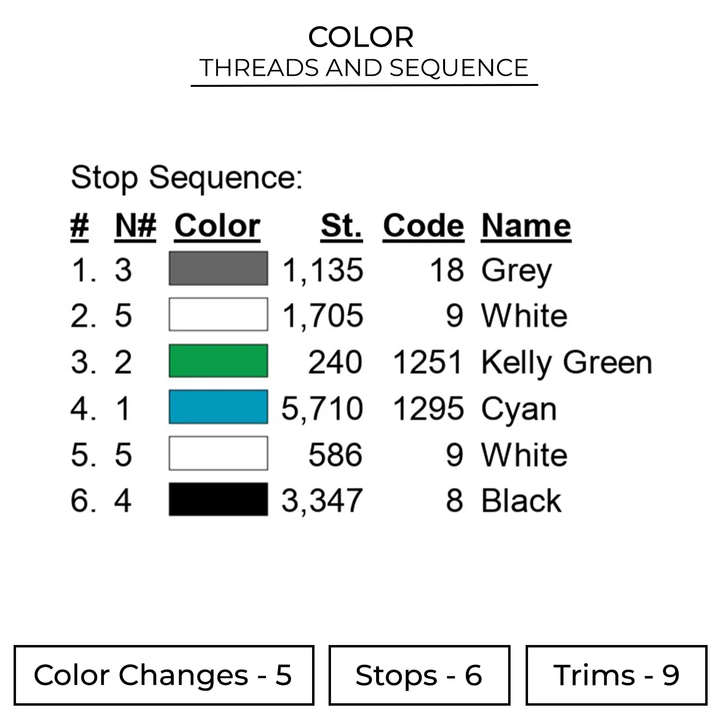Click the cyan color swatch

pos(218,407)
